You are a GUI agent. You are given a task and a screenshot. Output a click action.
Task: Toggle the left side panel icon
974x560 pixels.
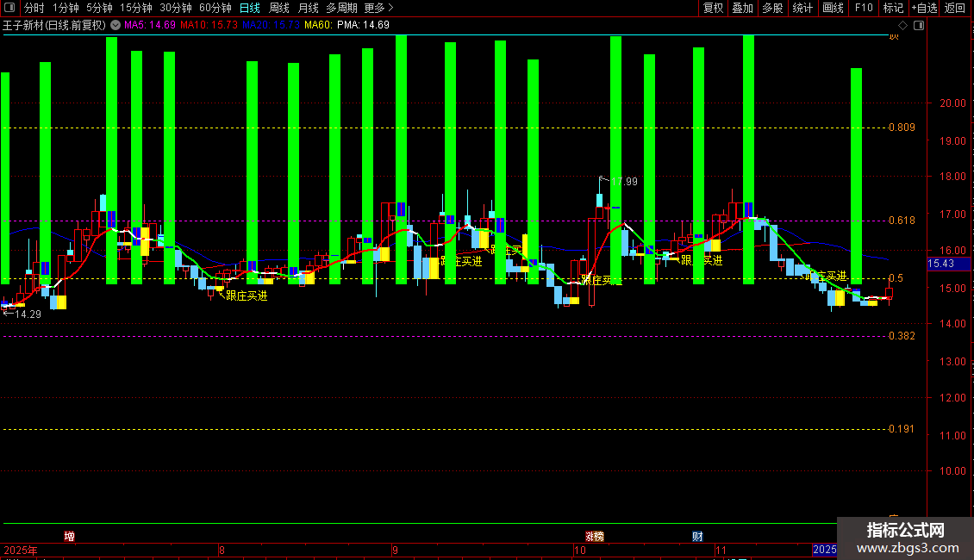click(9, 8)
